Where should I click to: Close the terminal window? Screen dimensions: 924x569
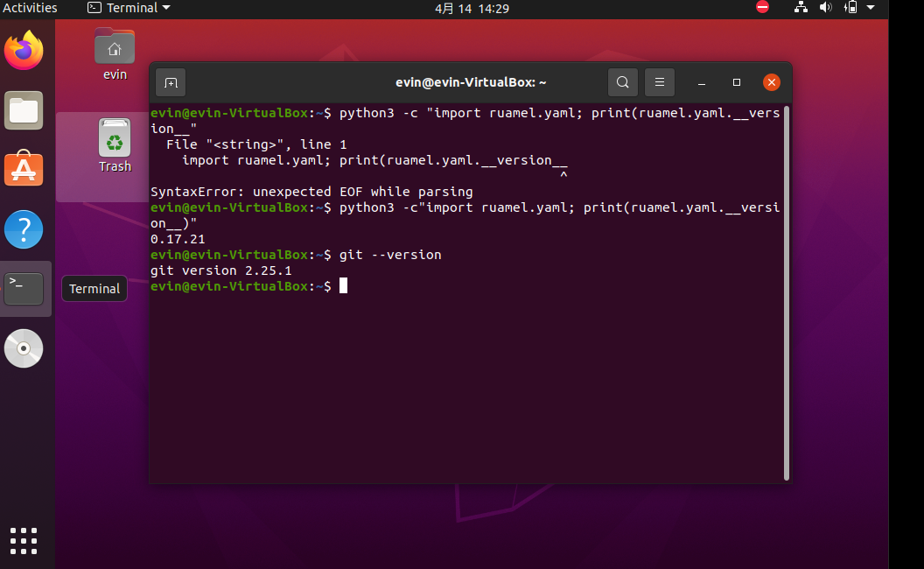(772, 82)
